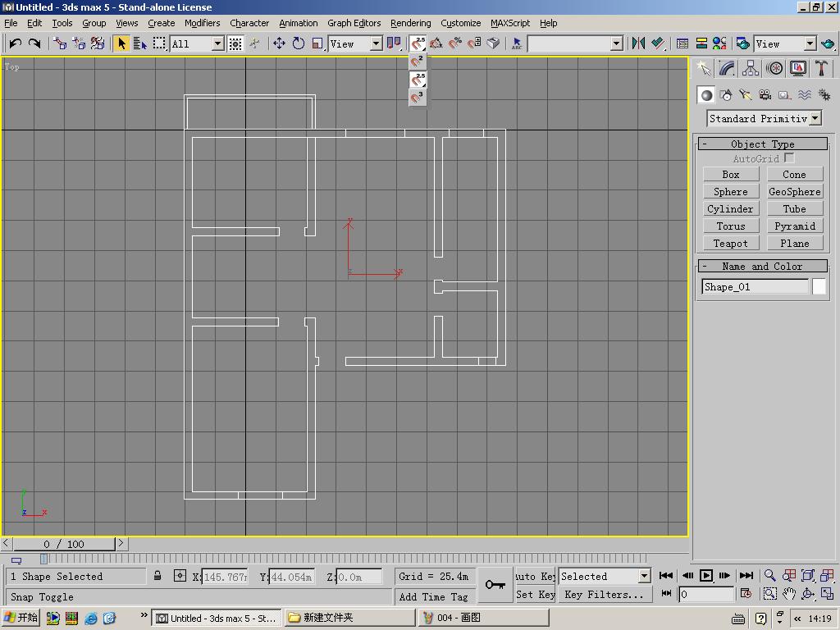The height and width of the screenshot is (630, 840).
Task: Click the Mirror Selected Objects icon
Action: click(638, 43)
